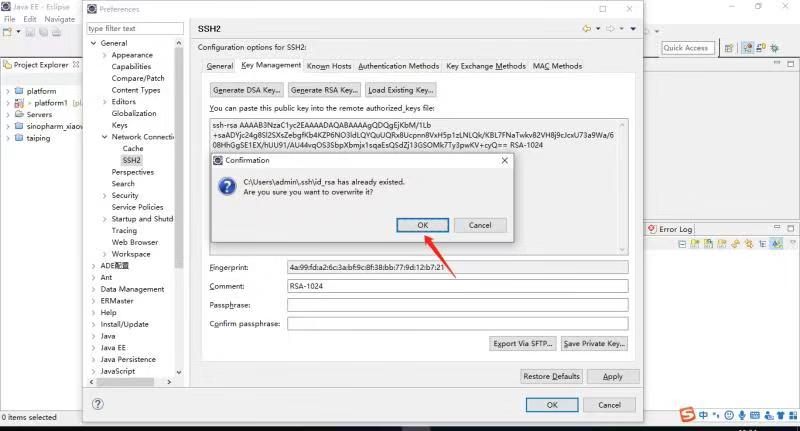Click the Apply button in Preferences

[613, 376]
